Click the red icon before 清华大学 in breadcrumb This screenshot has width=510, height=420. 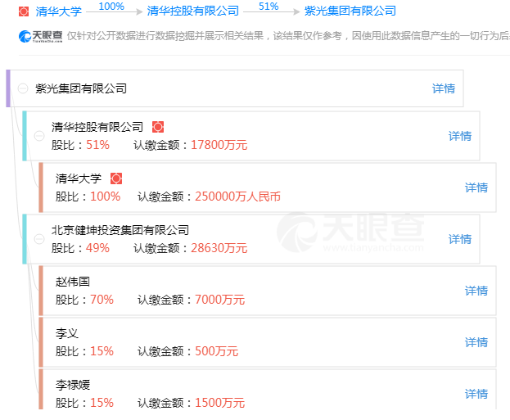click(x=24, y=11)
